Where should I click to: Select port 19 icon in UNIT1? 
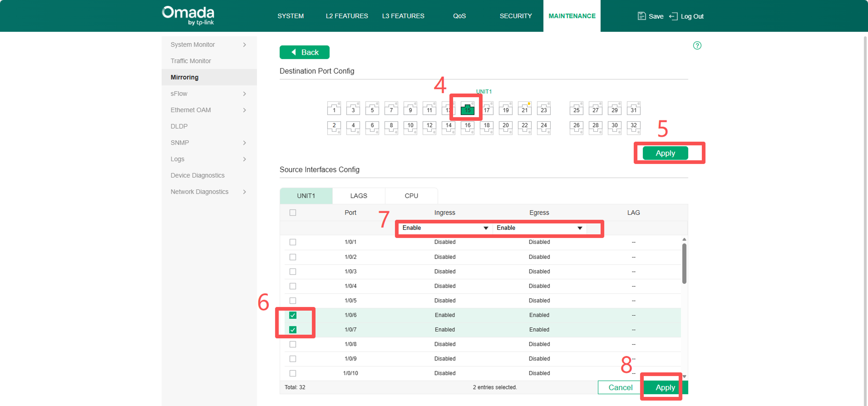(506, 108)
